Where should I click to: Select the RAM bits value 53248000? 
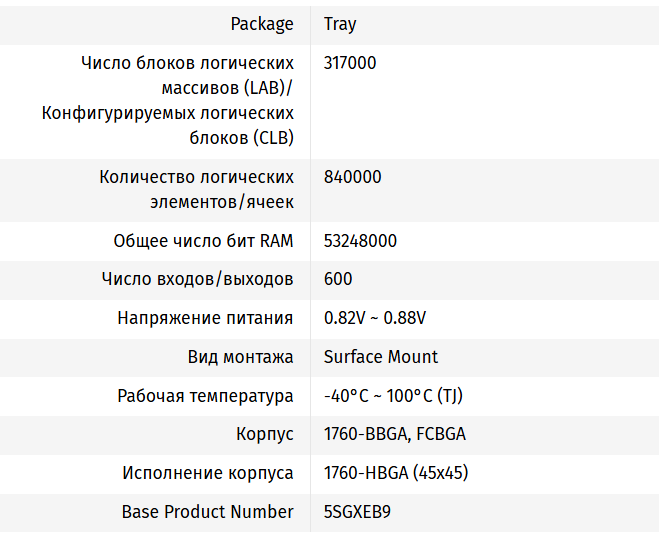(360, 241)
